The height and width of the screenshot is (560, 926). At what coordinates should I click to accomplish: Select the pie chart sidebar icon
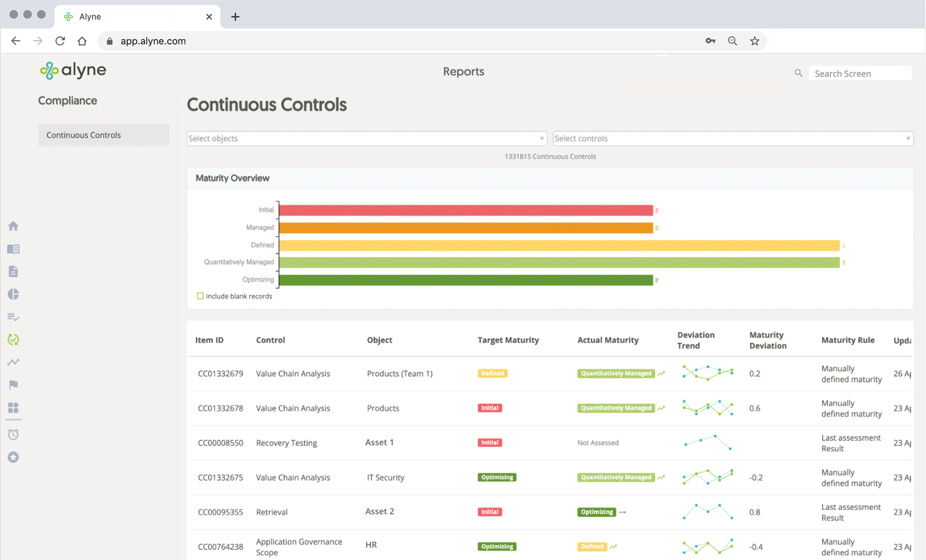(x=13, y=294)
